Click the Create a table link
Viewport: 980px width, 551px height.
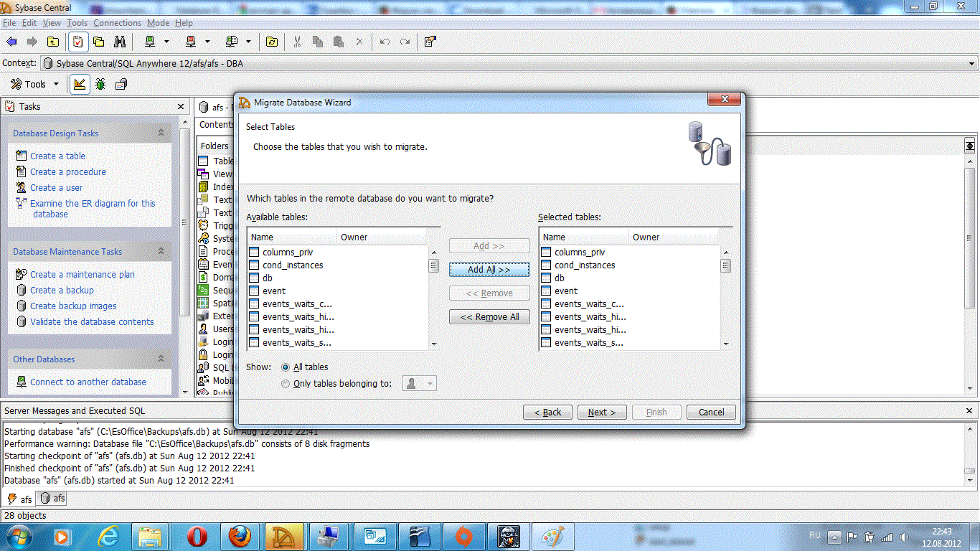57,156
